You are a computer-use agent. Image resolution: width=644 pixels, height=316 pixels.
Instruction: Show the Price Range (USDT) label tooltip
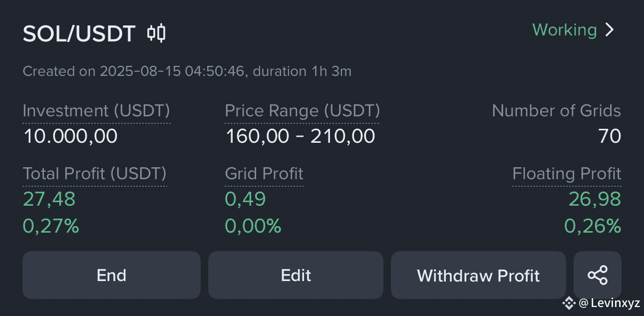click(303, 111)
